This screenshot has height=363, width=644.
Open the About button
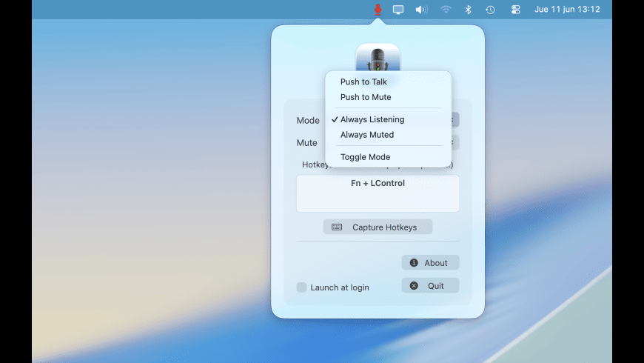coord(430,263)
